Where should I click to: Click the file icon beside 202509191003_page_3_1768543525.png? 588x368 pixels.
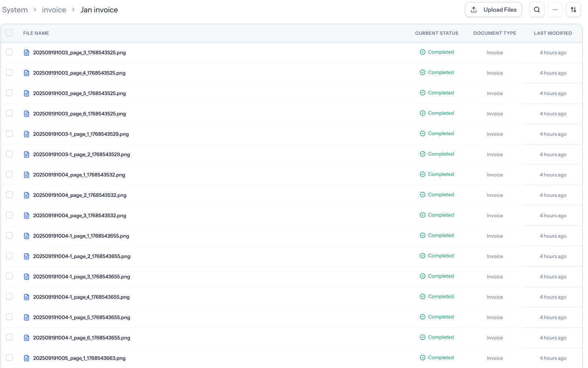[x=26, y=53]
